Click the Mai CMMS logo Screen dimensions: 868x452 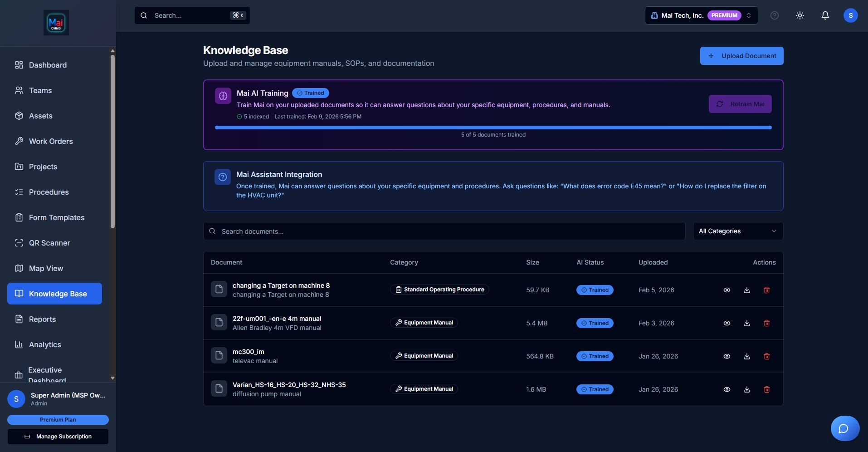[x=56, y=22]
